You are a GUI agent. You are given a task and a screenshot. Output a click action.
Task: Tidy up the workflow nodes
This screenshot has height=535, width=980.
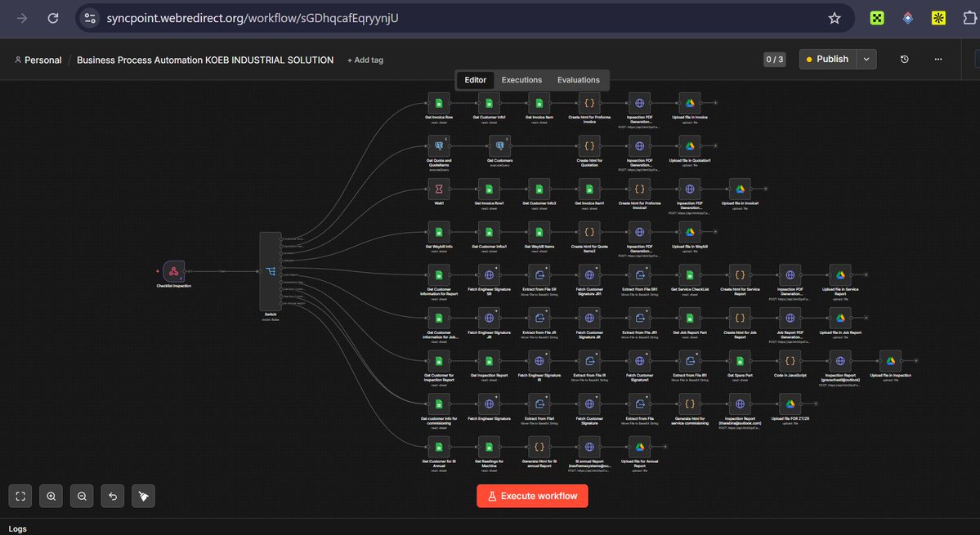(x=143, y=497)
